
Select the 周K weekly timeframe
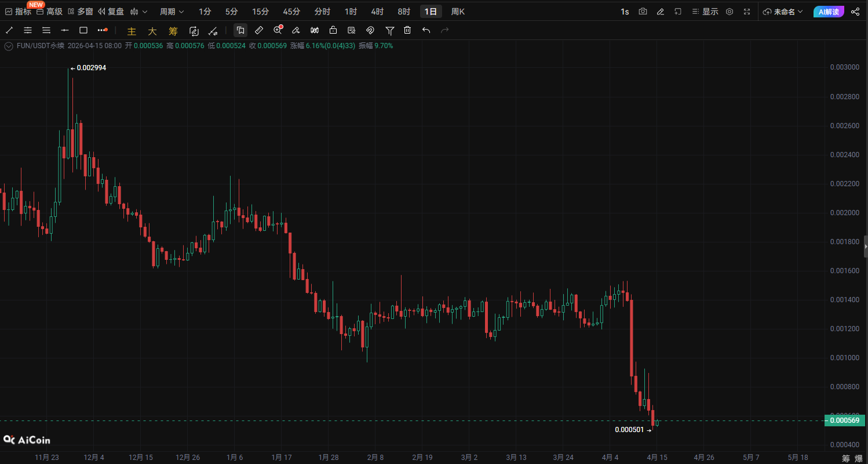tap(458, 12)
